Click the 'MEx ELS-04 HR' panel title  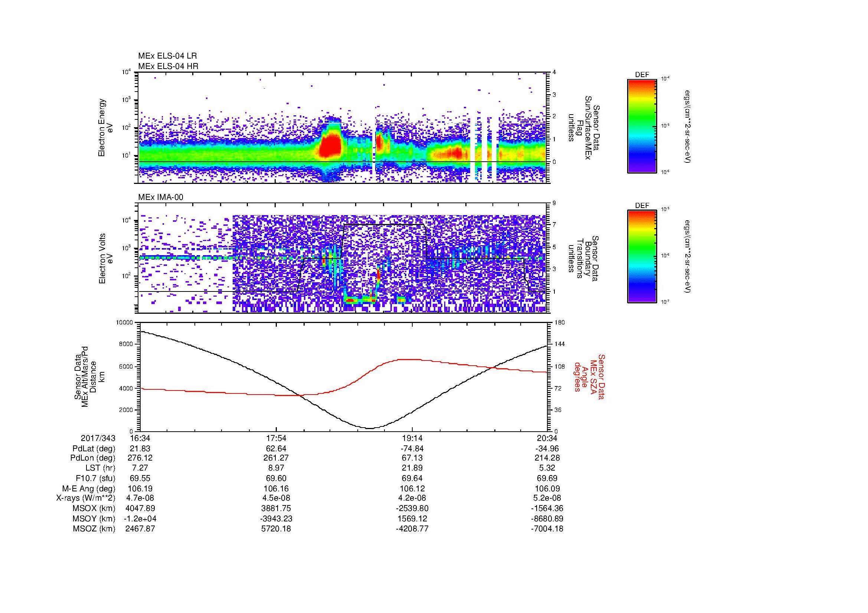(x=168, y=66)
